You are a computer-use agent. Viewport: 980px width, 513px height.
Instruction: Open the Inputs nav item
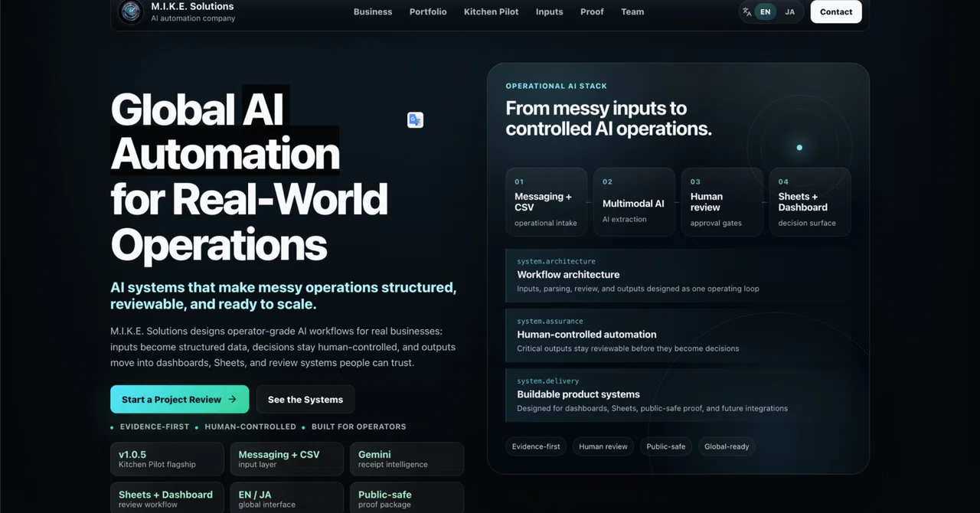[549, 11]
